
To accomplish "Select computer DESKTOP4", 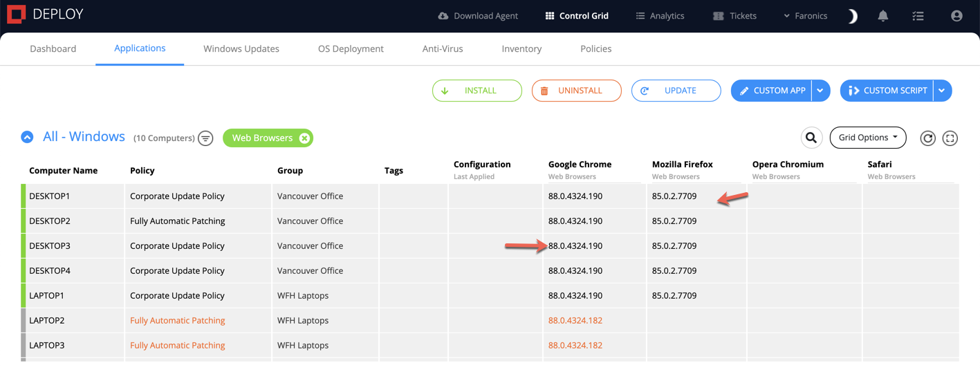I will click(50, 271).
